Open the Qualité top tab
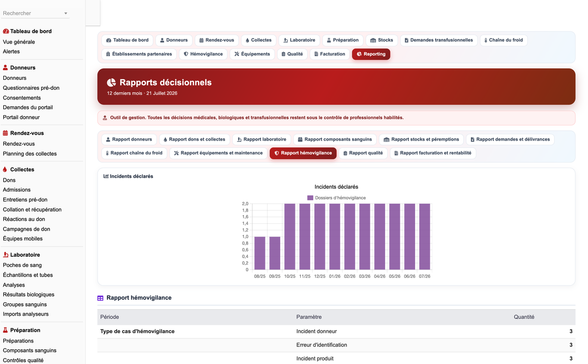 click(x=292, y=54)
